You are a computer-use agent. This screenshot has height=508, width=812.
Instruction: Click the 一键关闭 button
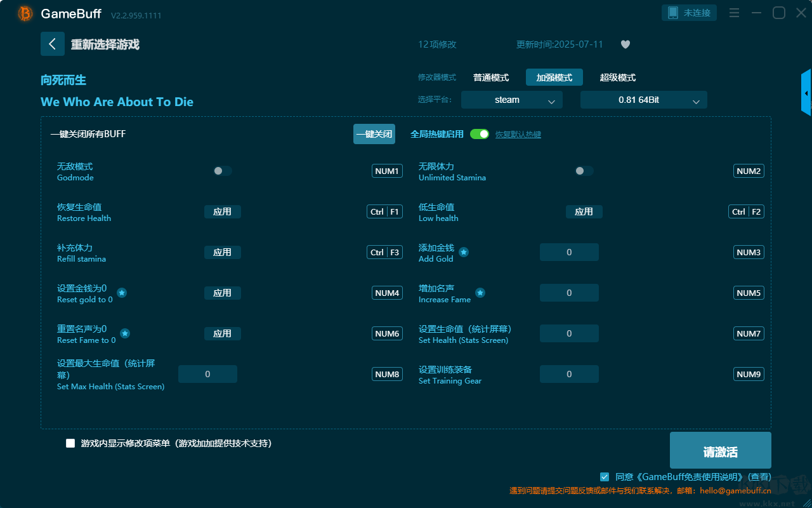point(374,134)
